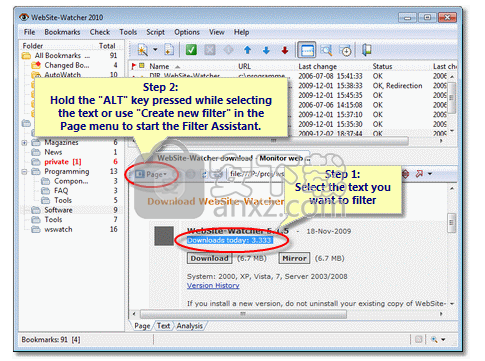Select the red private folder
The height and width of the screenshot is (361, 485).
pos(63,162)
